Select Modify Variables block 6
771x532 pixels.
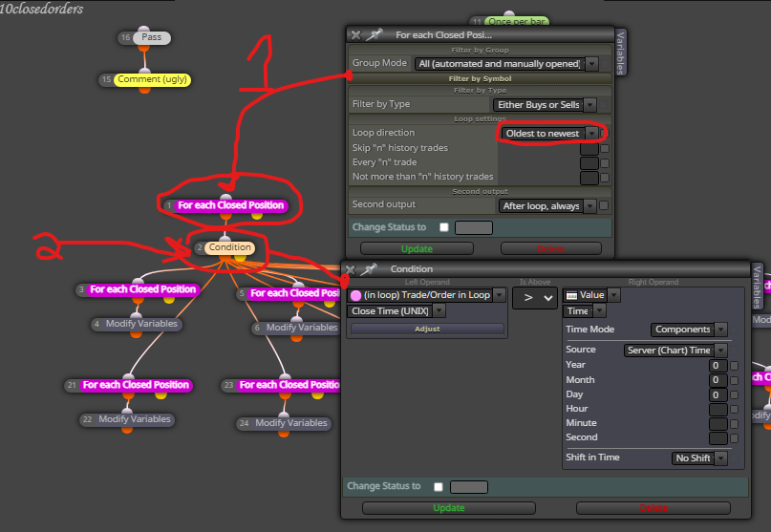pos(301,328)
